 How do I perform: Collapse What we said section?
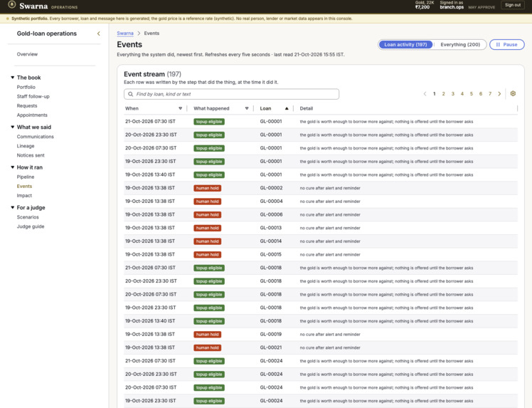click(13, 127)
